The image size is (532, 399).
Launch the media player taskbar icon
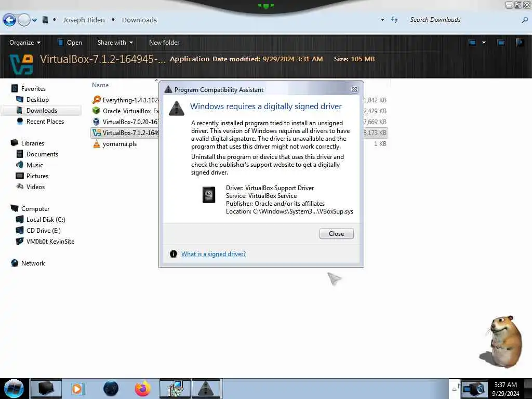[77, 389]
